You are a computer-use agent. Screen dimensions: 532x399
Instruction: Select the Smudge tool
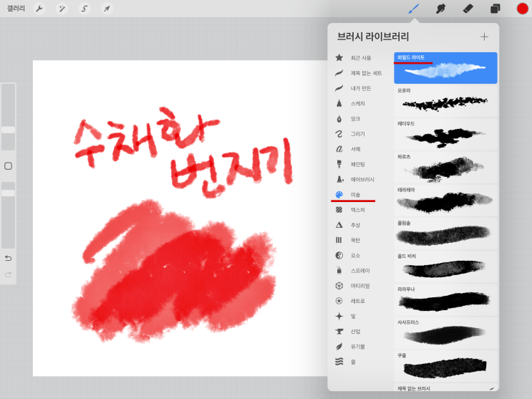point(440,9)
